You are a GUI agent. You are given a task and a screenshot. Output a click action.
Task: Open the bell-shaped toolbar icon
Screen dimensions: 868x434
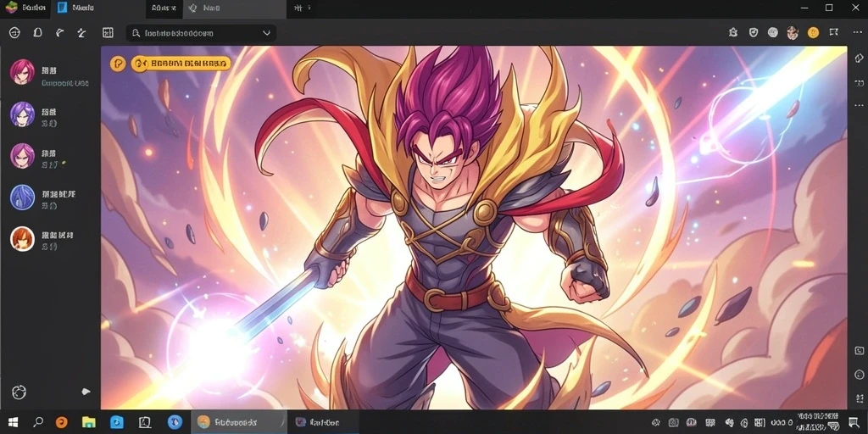(37, 33)
